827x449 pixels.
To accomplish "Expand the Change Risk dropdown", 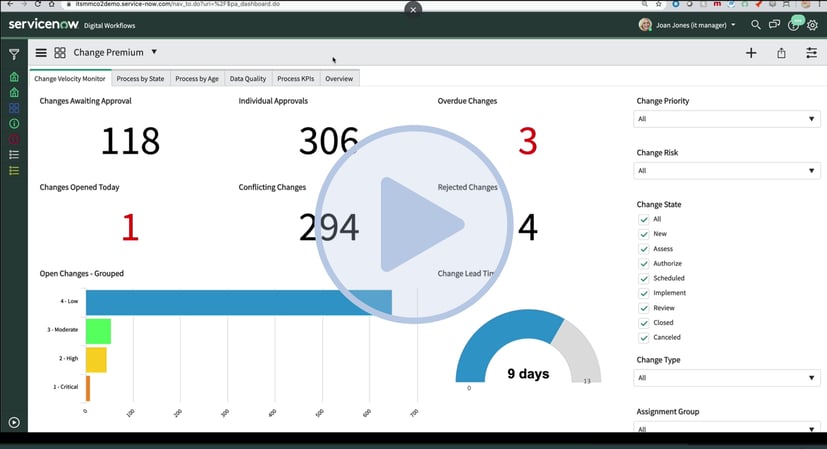I will tap(727, 171).
